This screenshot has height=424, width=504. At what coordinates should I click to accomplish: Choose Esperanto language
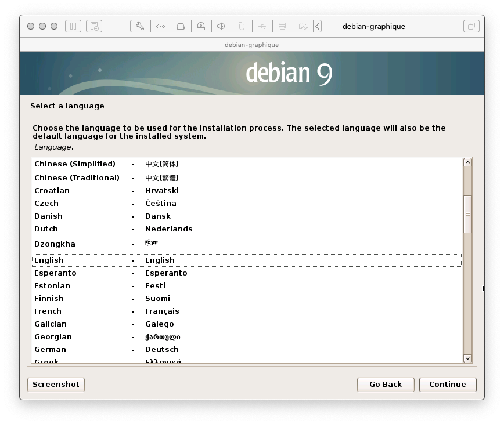[247, 273]
